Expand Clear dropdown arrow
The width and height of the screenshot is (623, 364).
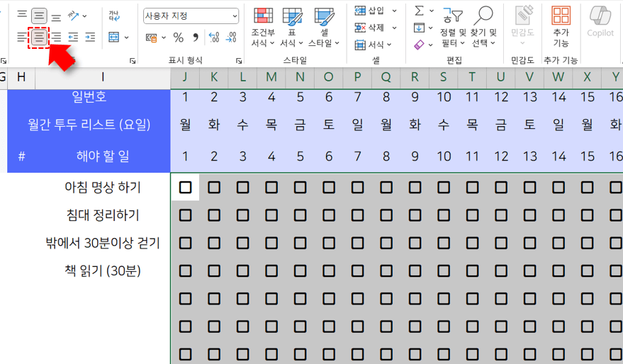point(430,45)
